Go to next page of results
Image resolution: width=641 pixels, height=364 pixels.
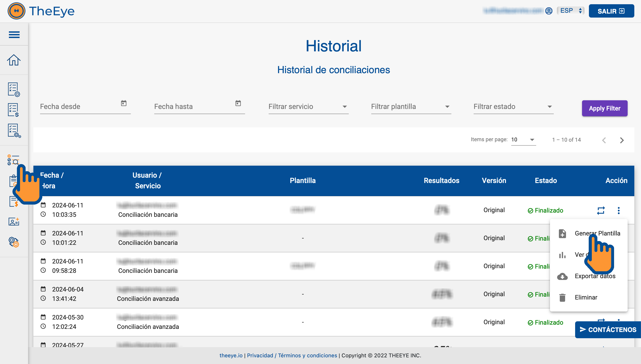[622, 140]
